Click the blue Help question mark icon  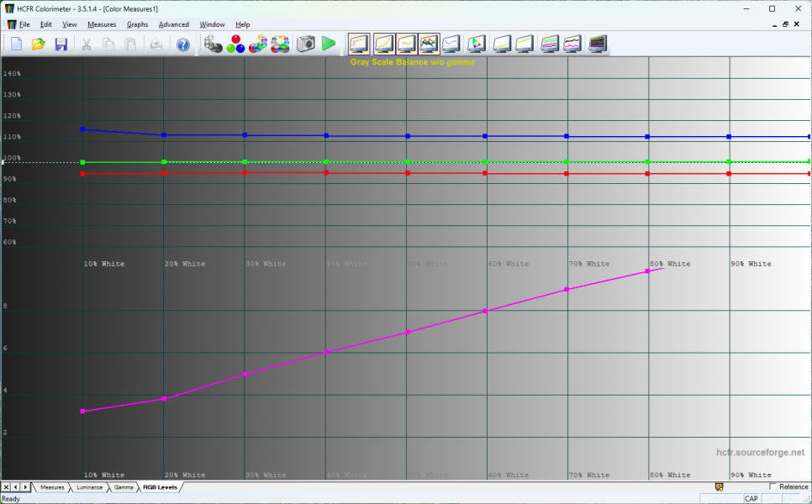pos(182,44)
